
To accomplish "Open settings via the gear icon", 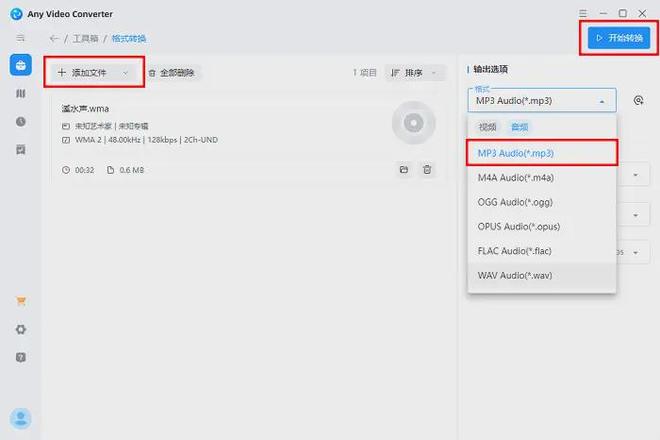I will tap(20, 329).
